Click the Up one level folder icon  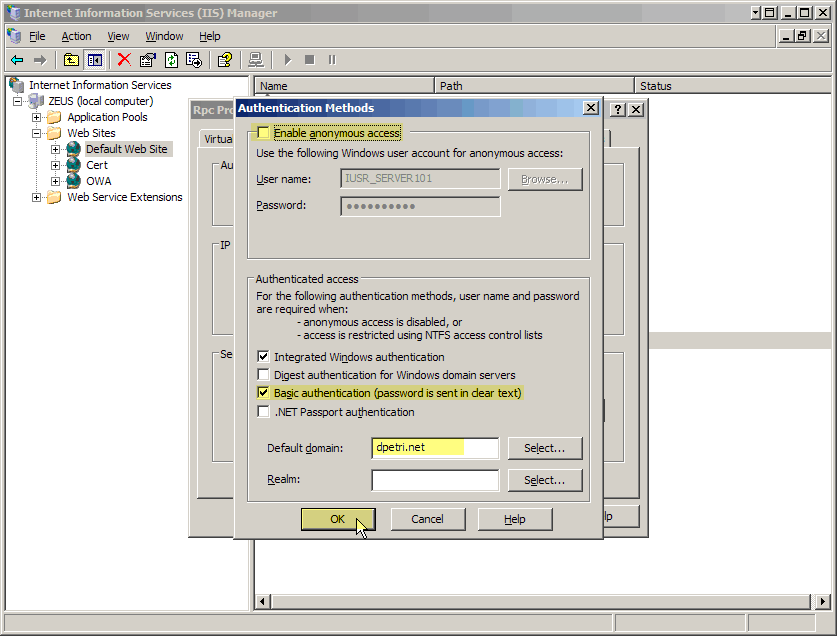[x=71, y=60]
